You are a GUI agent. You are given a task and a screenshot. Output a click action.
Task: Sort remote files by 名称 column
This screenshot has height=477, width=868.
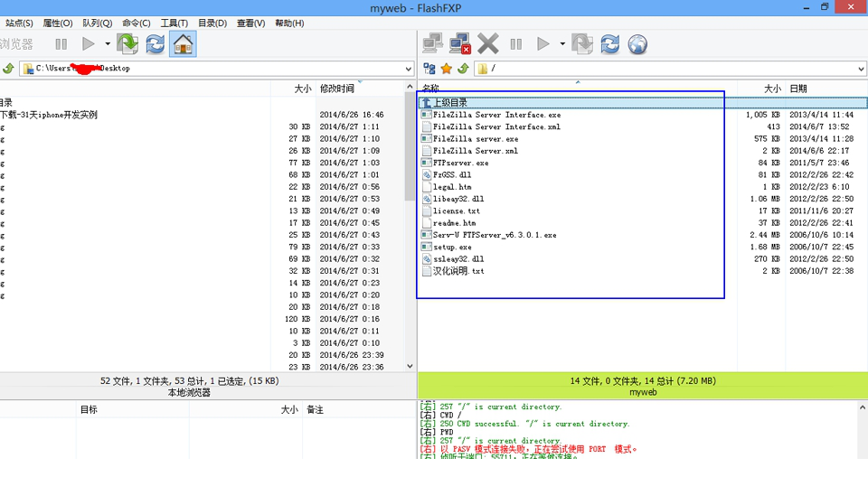[x=578, y=89]
